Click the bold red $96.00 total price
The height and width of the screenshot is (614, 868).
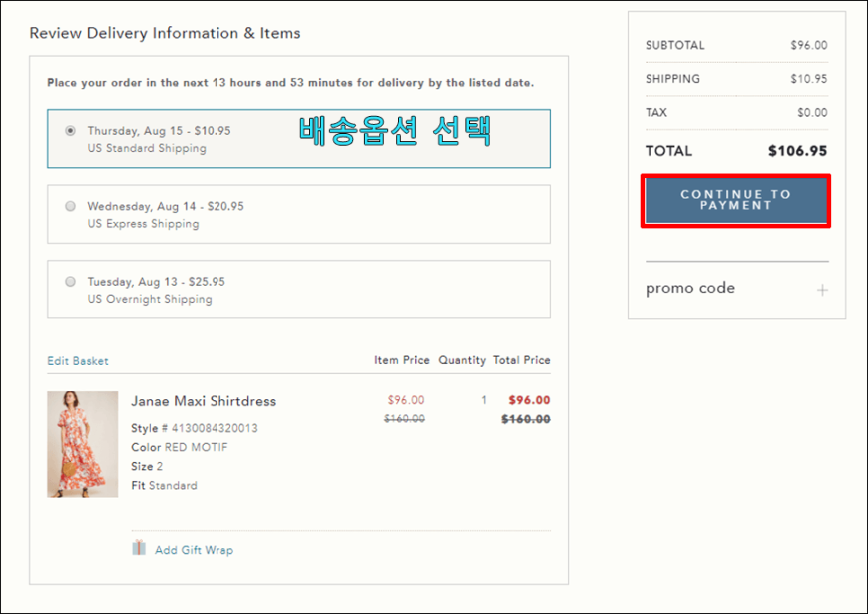(529, 400)
